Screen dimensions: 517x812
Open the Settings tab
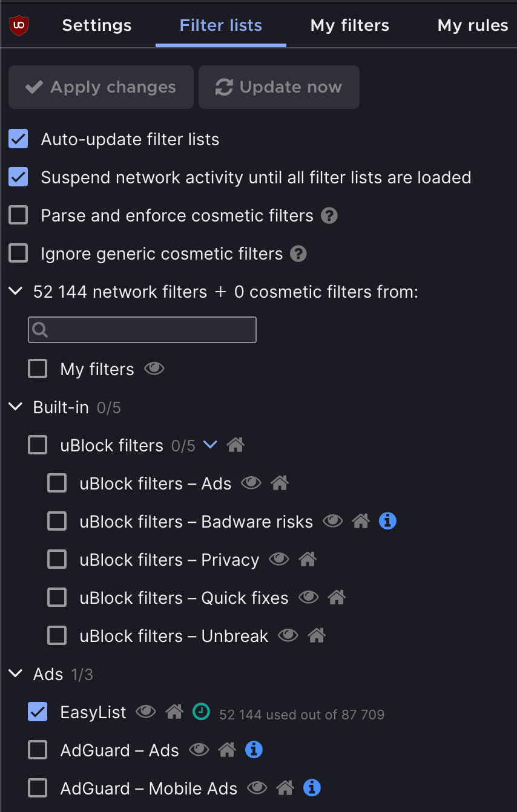click(97, 25)
